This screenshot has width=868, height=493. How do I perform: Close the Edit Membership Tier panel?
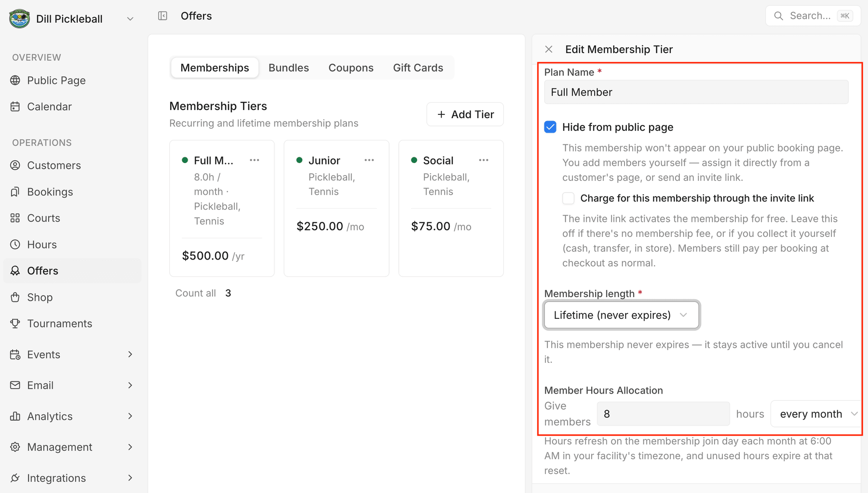point(549,49)
